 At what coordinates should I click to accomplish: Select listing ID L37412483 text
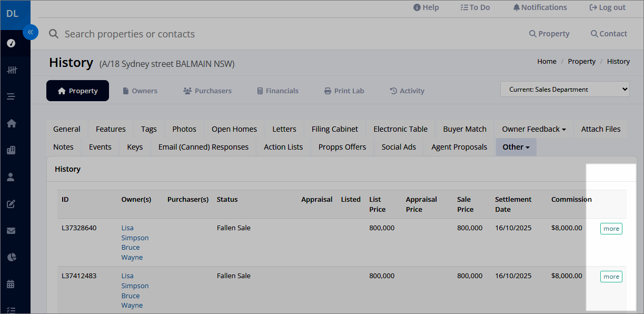pyautogui.click(x=79, y=276)
